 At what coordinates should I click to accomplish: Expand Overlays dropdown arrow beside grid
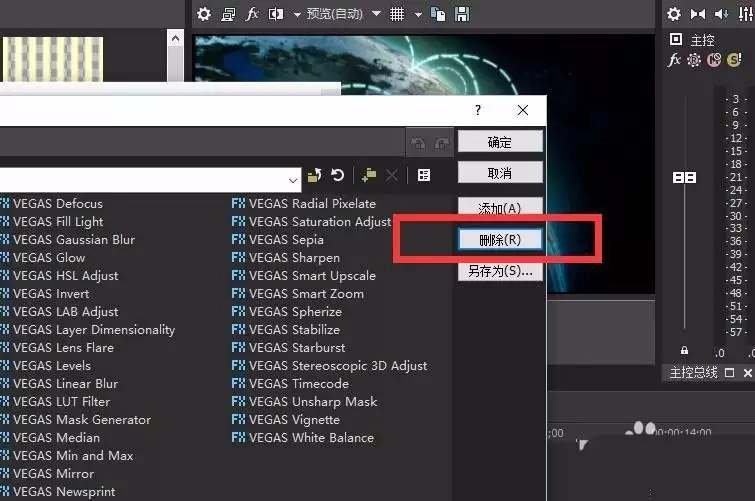(418, 15)
